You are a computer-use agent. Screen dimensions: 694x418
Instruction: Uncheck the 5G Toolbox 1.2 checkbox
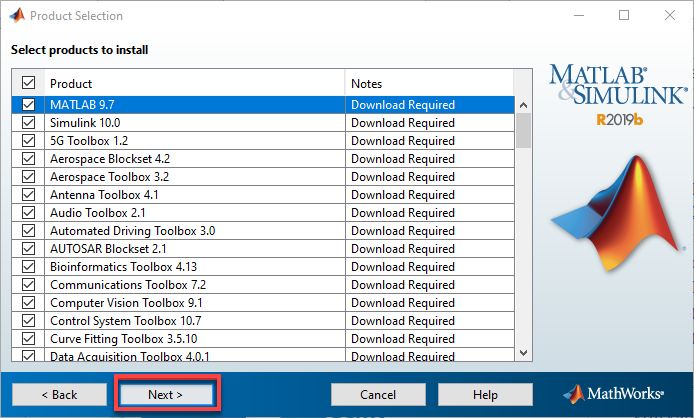28,140
